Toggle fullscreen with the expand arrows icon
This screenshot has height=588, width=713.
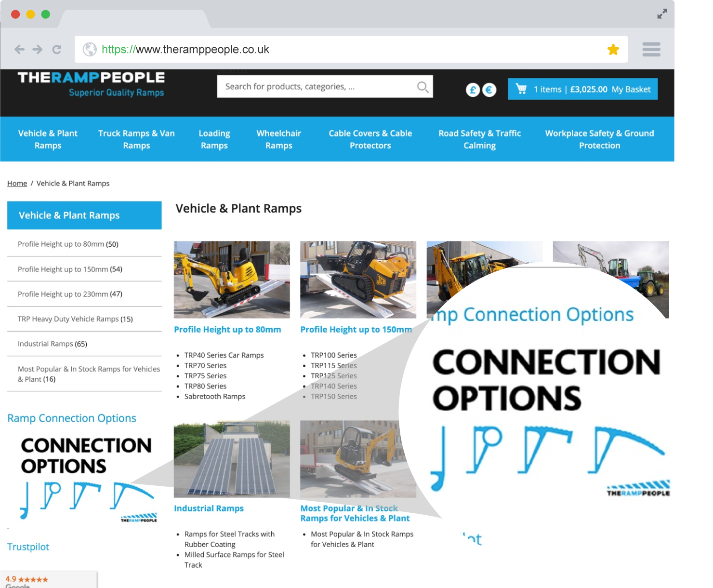(x=662, y=14)
